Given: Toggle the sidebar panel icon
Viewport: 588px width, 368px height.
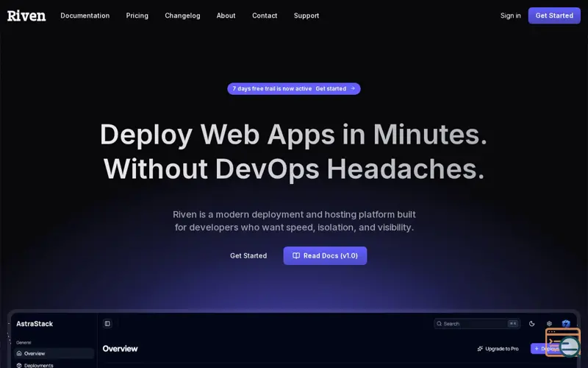Looking at the screenshot, I should [107, 324].
